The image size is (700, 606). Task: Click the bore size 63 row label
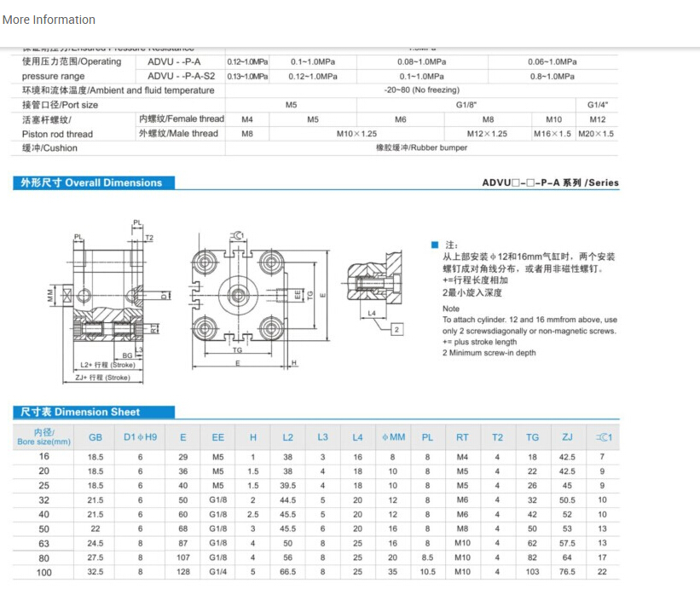click(x=43, y=544)
